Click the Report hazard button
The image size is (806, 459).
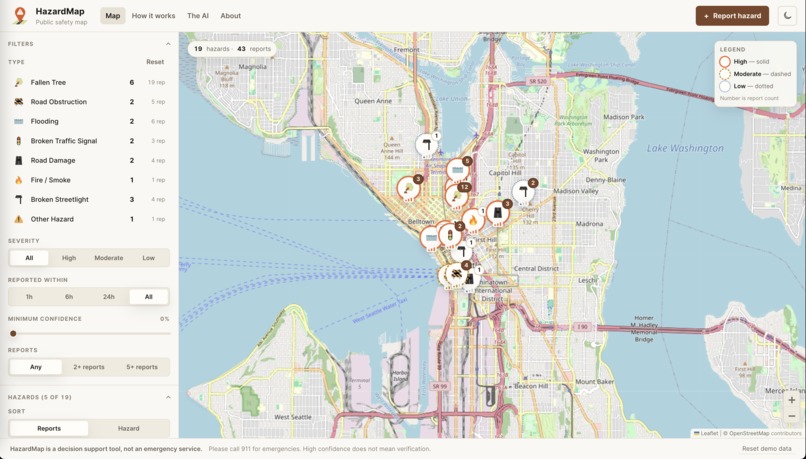pos(732,16)
